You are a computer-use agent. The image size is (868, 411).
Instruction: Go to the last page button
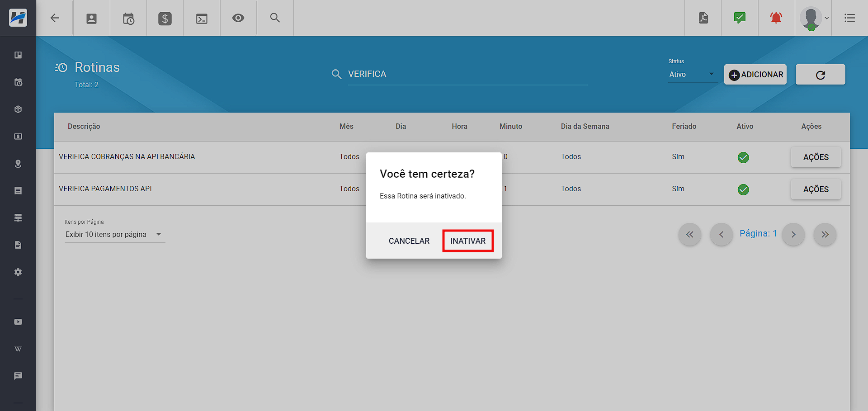(x=825, y=234)
